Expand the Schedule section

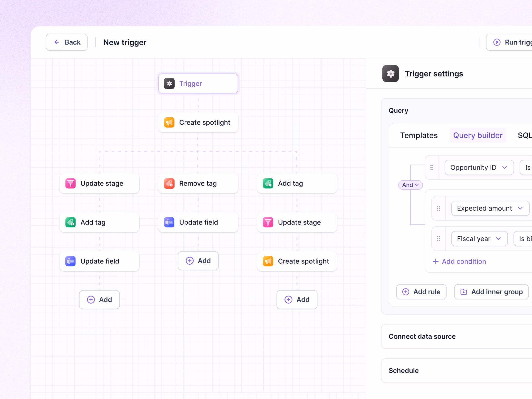click(x=457, y=371)
